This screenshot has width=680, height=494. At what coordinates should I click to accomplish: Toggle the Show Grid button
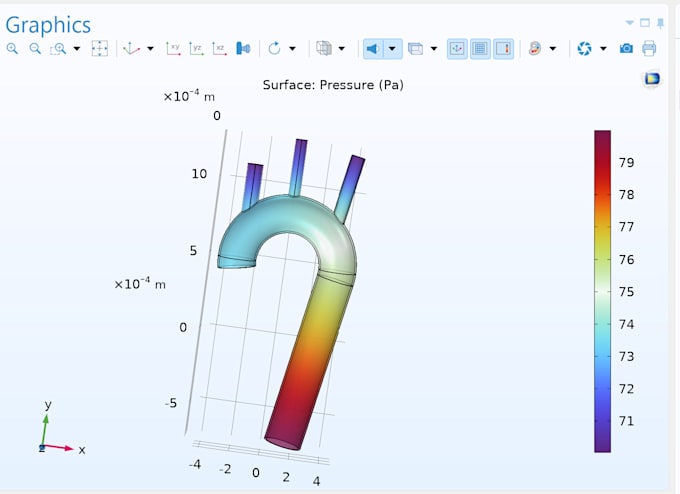click(x=480, y=49)
